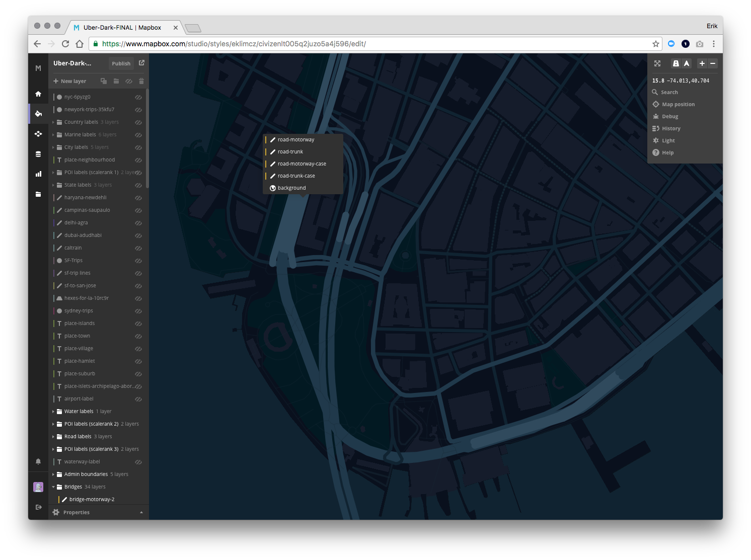Click the zoom in plus button
Viewport: 751px width, 560px height.
pyautogui.click(x=702, y=63)
